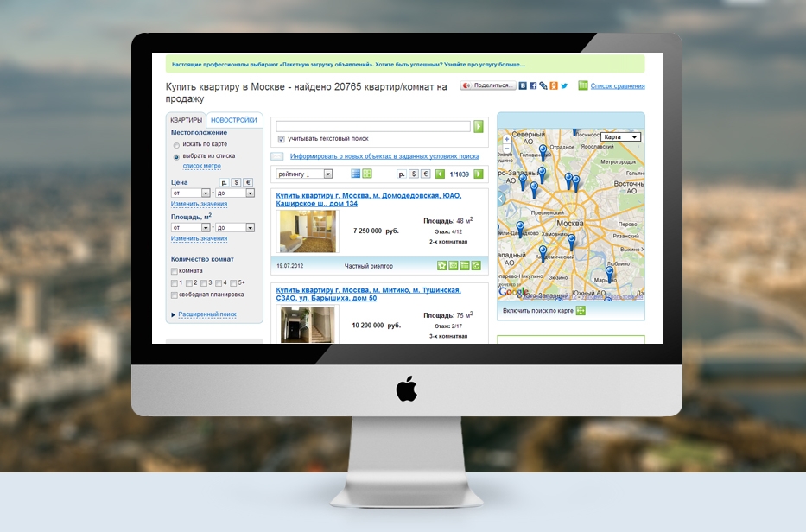Viewport: 806px width, 532px height.
Task: Switch to the 'НОВОСТРОЙКИ' tab
Action: pos(234,120)
